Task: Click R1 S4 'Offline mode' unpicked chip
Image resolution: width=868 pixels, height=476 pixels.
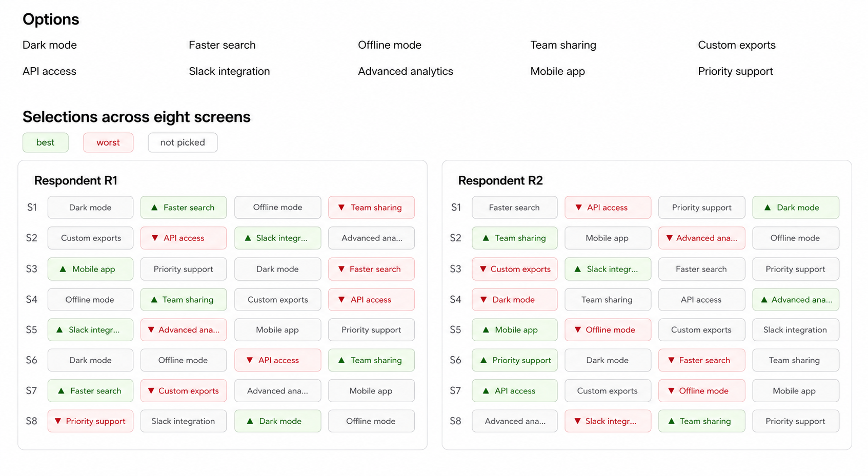Action: [90, 299]
